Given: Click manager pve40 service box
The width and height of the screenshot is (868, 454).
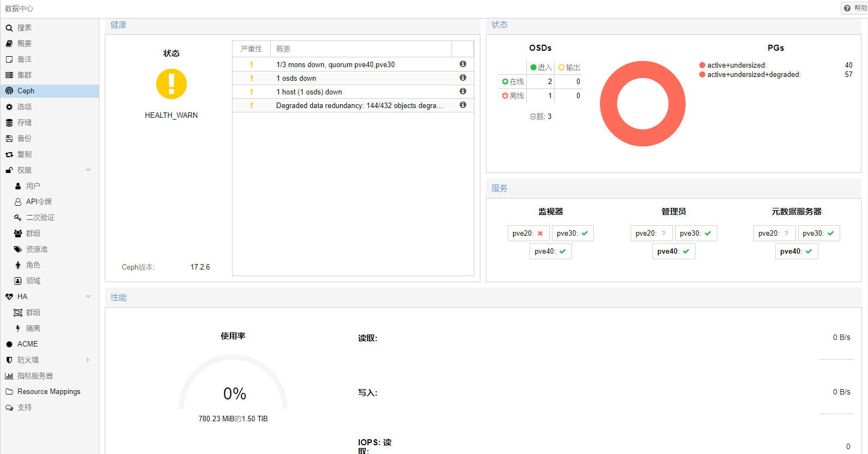Looking at the screenshot, I should [x=674, y=251].
